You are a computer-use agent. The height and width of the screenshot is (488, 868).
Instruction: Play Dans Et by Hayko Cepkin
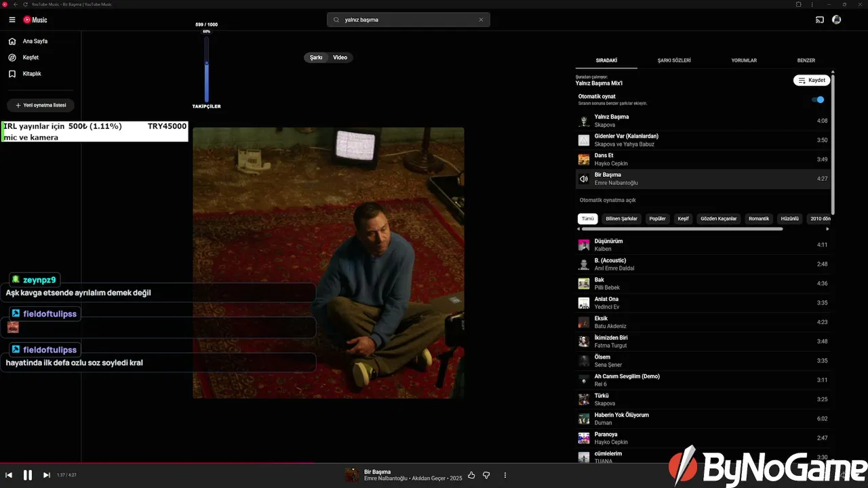(x=703, y=159)
